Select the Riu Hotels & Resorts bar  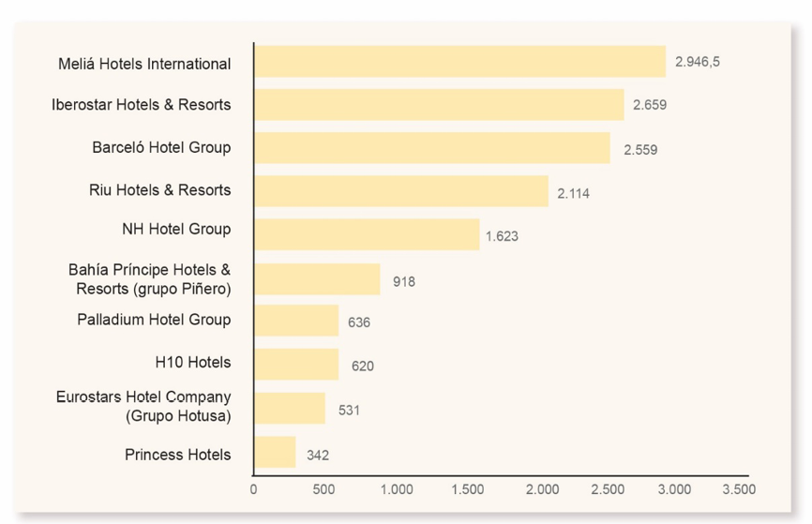(x=400, y=191)
